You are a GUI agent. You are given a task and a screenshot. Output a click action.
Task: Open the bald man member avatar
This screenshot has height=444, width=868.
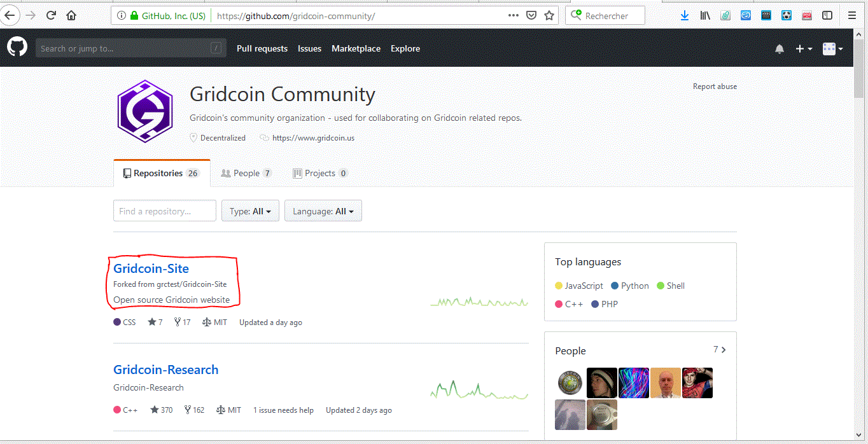pyautogui.click(x=666, y=383)
